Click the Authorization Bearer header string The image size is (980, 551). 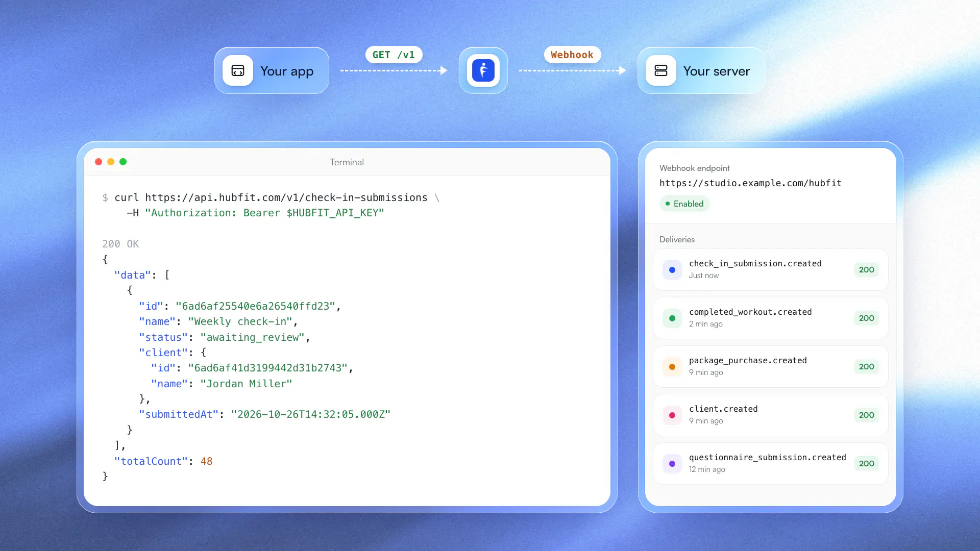pyautogui.click(x=264, y=213)
